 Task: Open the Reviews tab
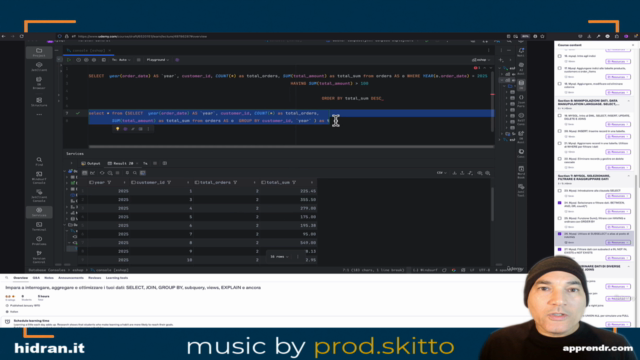(x=95, y=278)
